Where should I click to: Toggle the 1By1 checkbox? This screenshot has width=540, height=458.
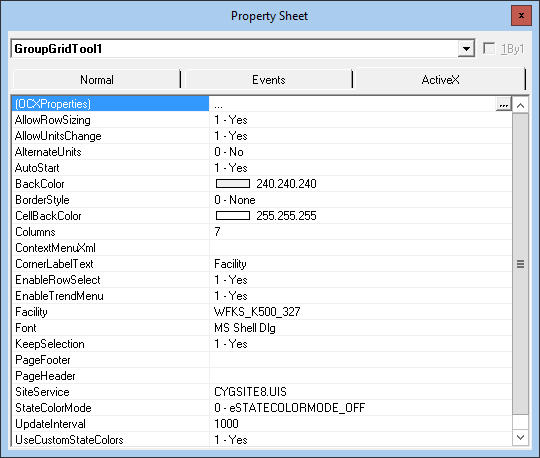489,49
